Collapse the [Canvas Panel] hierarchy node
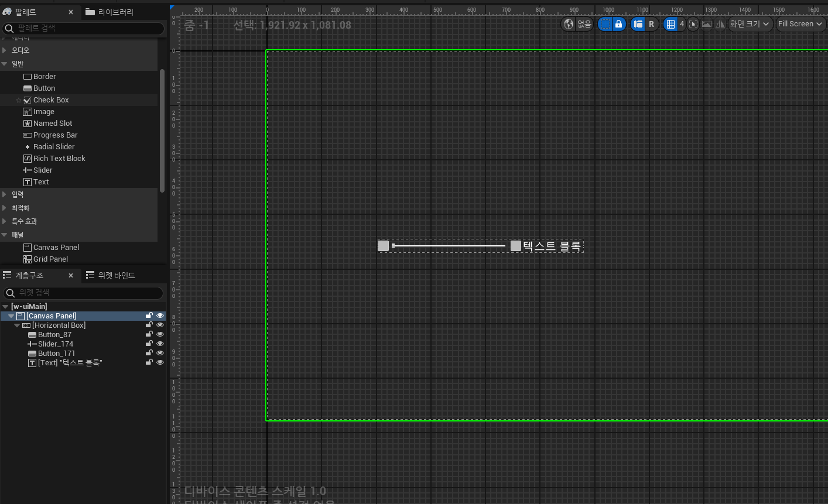Screen dimensions: 828x504 (11, 316)
